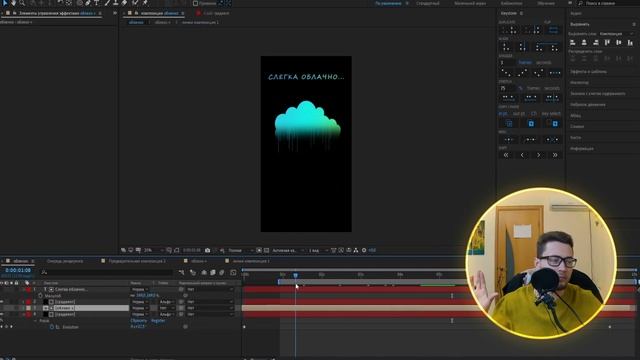Expand the Эффекты и шаблоны panel
This screenshot has height=360, width=640.
(x=588, y=72)
